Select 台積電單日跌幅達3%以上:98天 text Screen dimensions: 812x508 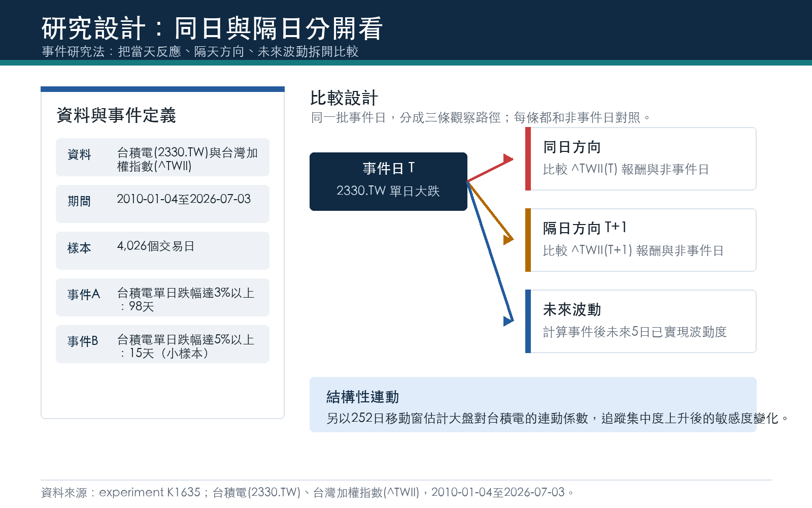[186, 299]
